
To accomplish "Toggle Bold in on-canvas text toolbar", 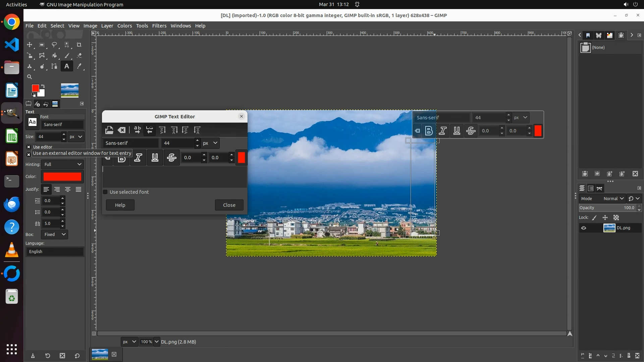I will tap(429, 131).
